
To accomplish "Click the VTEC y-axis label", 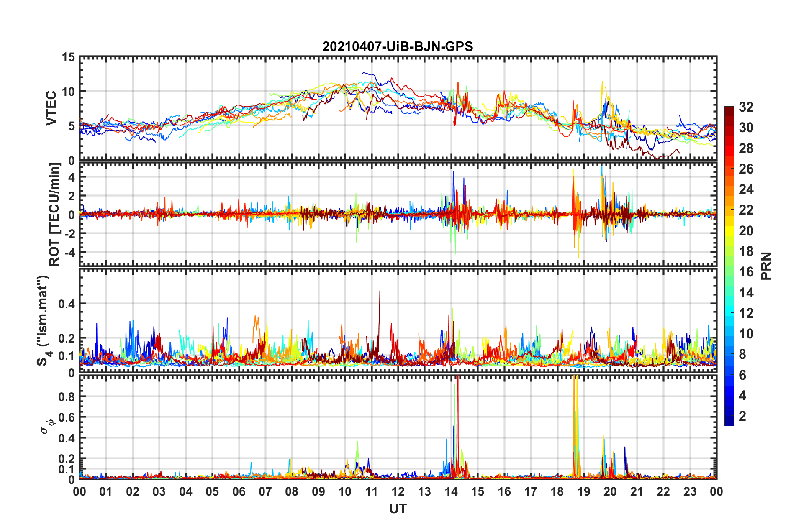I will point(51,108).
